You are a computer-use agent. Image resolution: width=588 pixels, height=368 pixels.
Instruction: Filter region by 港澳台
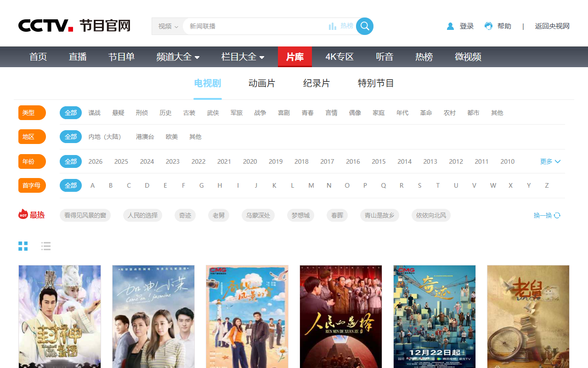click(x=145, y=137)
